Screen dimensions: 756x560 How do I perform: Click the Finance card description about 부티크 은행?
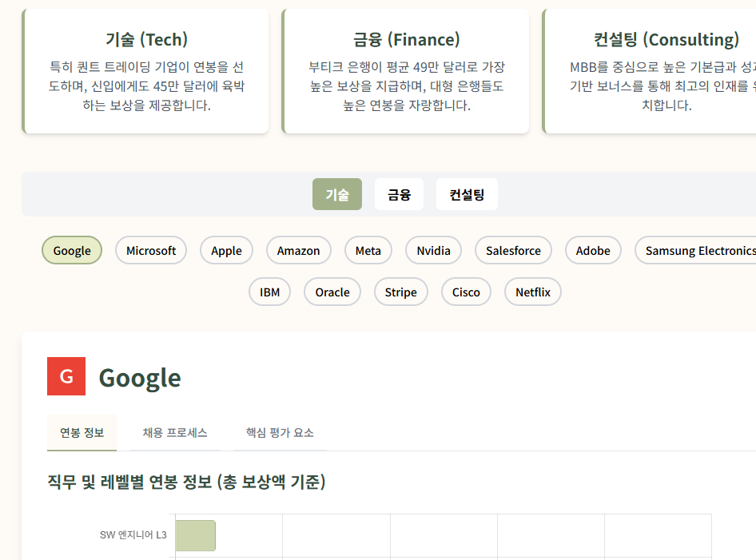click(x=407, y=85)
